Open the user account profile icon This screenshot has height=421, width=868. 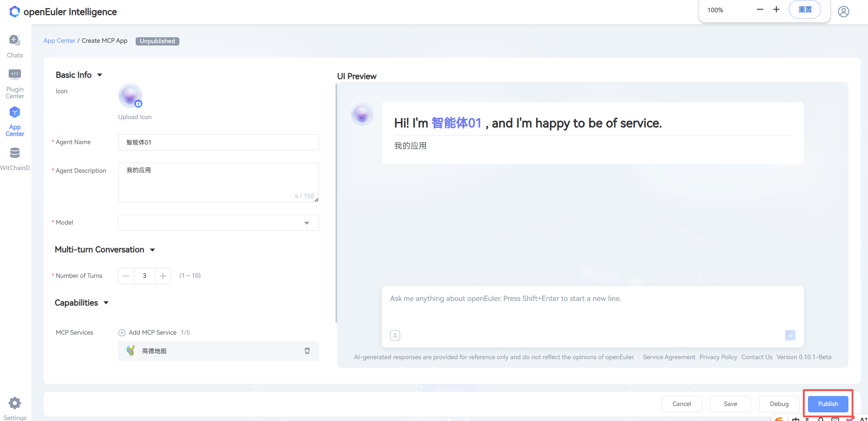click(x=843, y=11)
